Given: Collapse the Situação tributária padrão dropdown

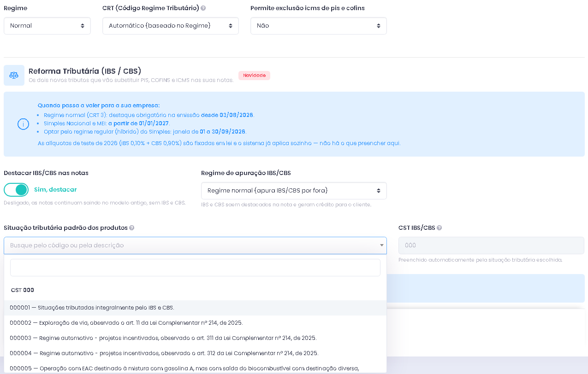Looking at the screenshot, I should coord(195,245).
